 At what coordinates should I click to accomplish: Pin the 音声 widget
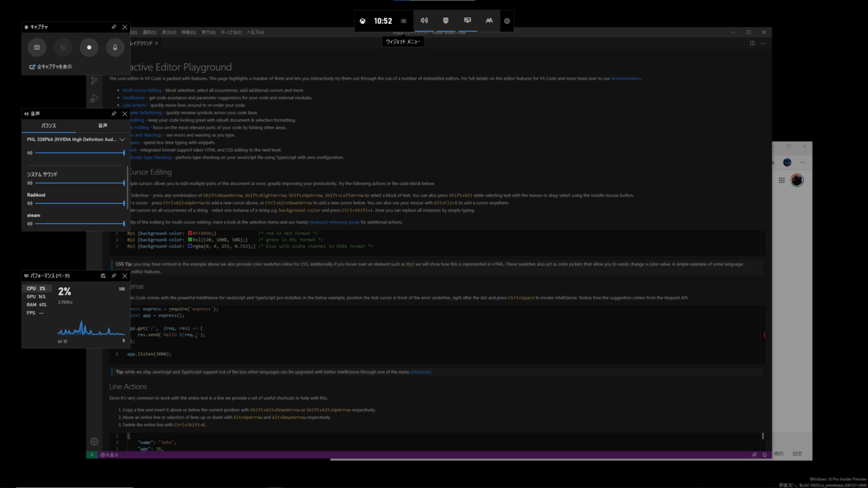click(114, 114)
